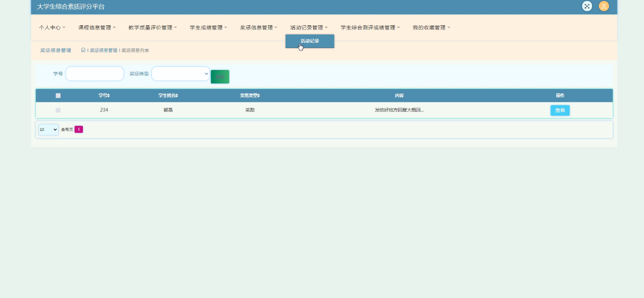Image resolution: width=644 pixels, height=298 pixels.
Task: Click the 大学生综合素质评分平台 title
Action: pos(71,7)
